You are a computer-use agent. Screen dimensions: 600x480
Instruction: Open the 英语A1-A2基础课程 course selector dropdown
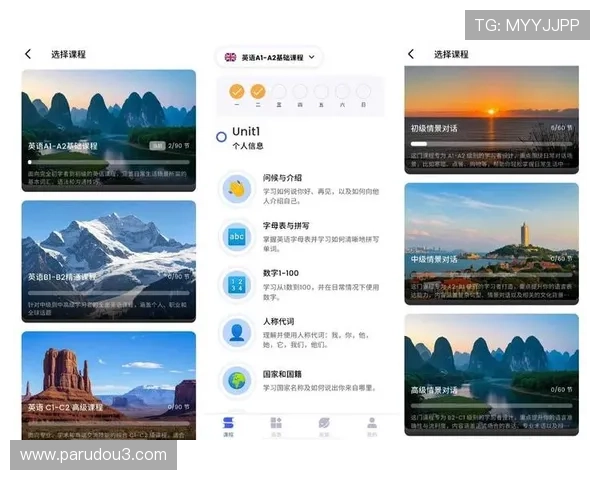[x=269, y=57]
